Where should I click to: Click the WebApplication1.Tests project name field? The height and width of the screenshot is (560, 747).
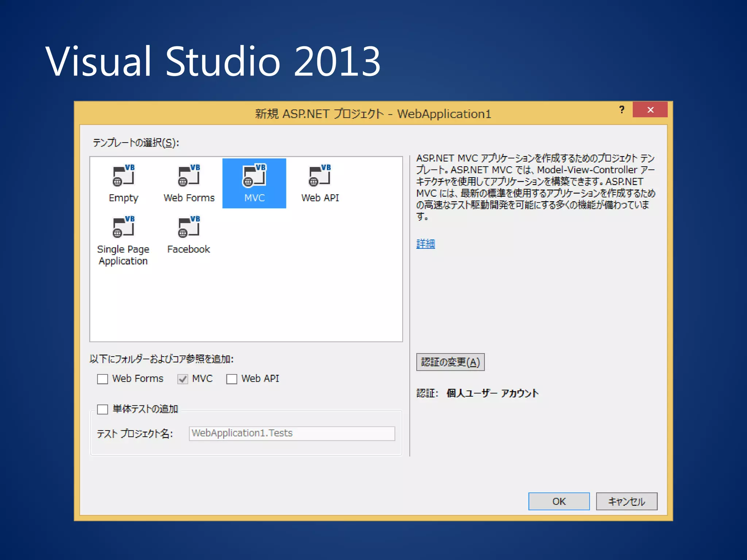pyautogui.click(x=292, y=433)
